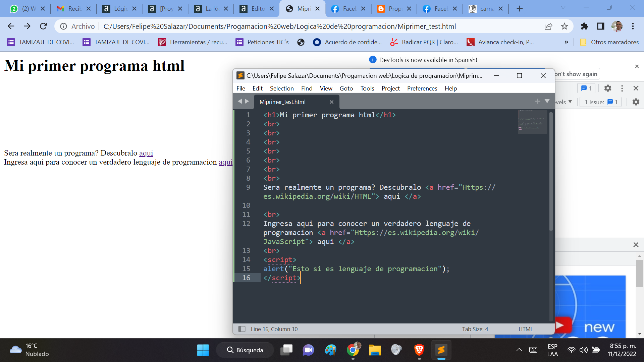Click the browser back arrow
This screenshot has width=644, height=362.
click(x=11, y=26)
